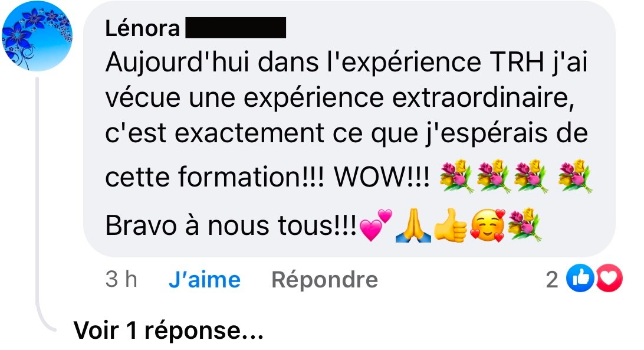Click the Bravo à nous tous!!! text

(x=231, y=226)
